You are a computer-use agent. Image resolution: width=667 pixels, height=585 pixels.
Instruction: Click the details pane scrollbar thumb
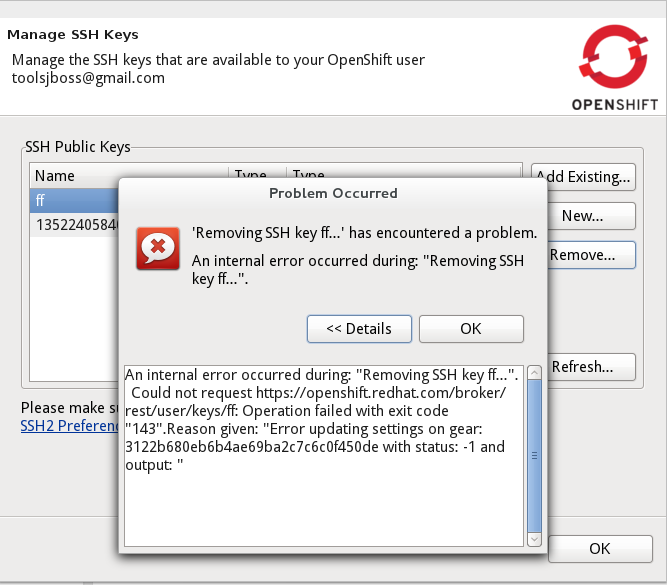(x=534, y=456)
